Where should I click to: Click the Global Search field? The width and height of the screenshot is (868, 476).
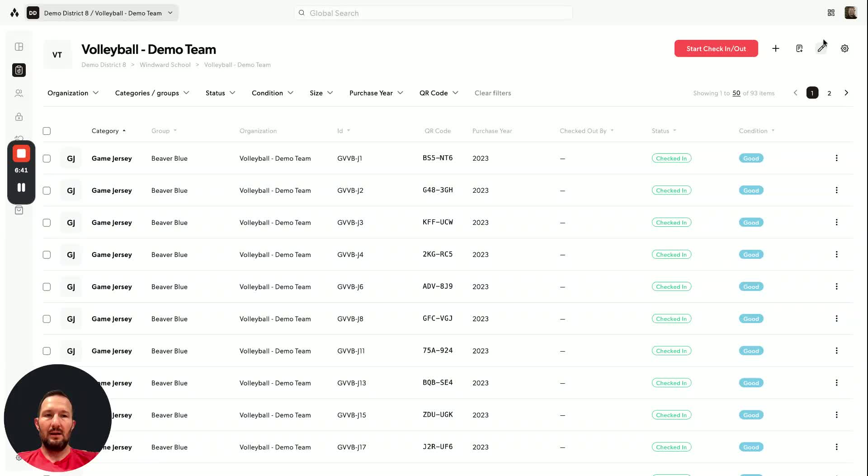(x=433, y=13)
